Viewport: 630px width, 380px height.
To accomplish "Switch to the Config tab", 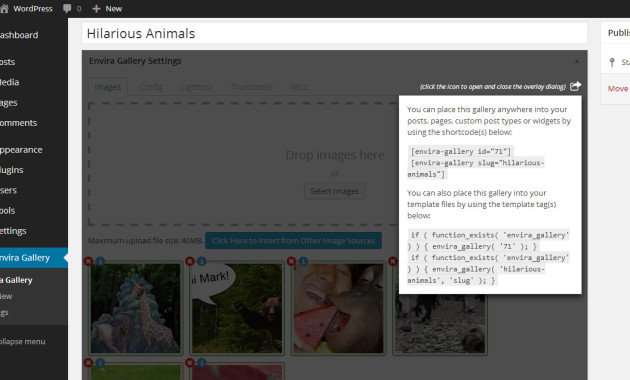I will coord(151,87).
